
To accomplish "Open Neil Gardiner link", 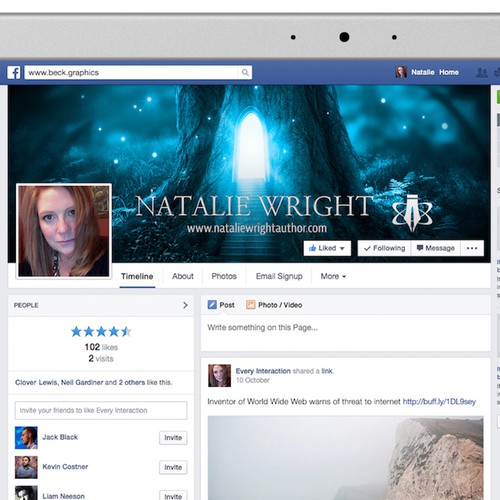I will 82,382.
